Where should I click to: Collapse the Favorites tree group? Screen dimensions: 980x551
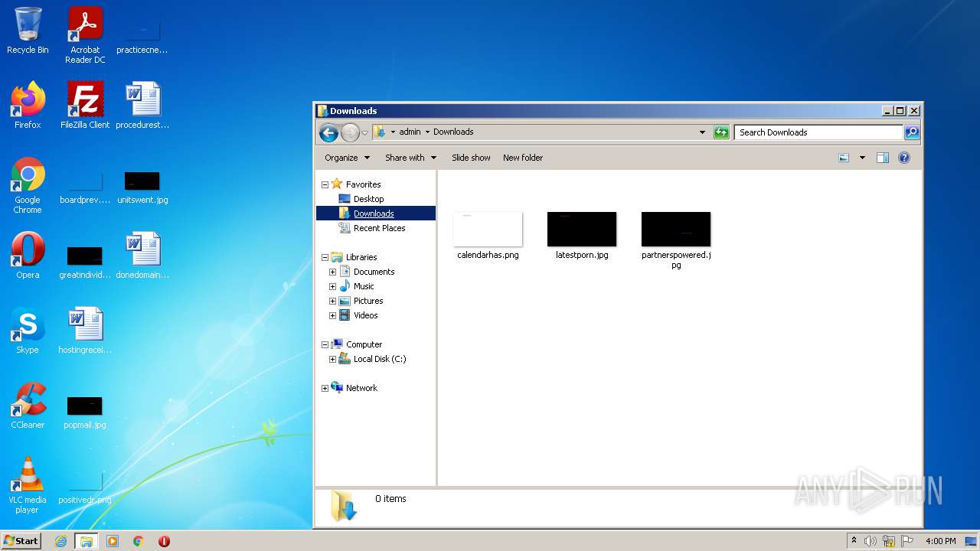point(325,184)
